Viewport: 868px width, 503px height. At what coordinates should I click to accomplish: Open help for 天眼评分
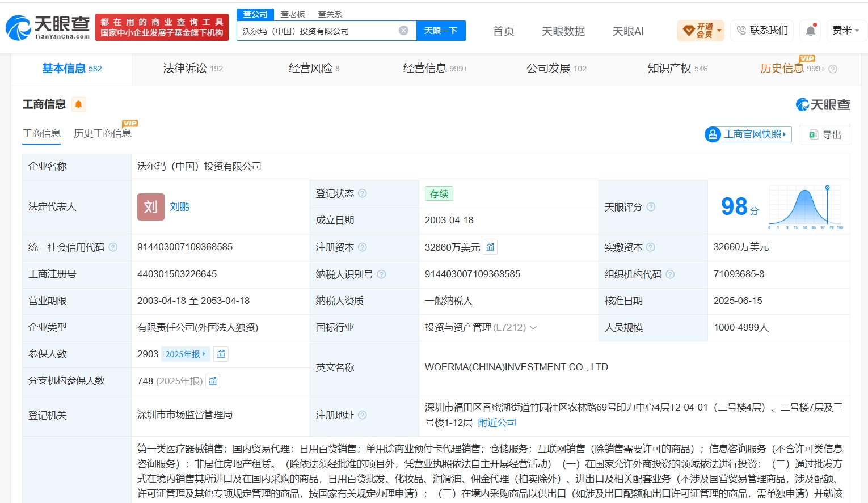click(651, 207)
